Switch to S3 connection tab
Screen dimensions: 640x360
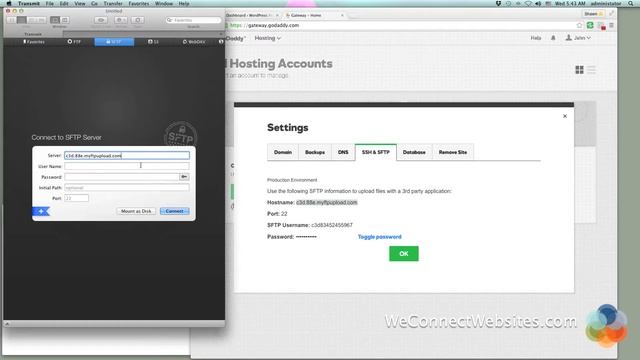point(153,42)
